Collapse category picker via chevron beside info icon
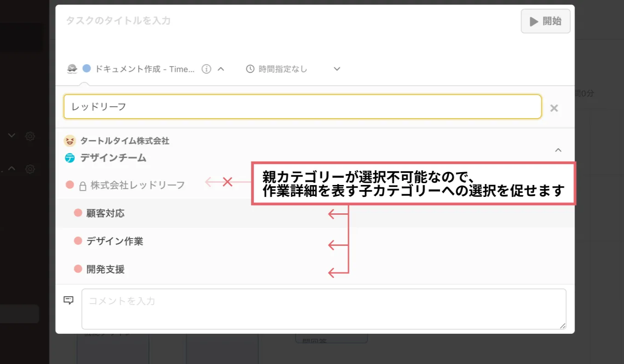 click(x=221, y=69)
